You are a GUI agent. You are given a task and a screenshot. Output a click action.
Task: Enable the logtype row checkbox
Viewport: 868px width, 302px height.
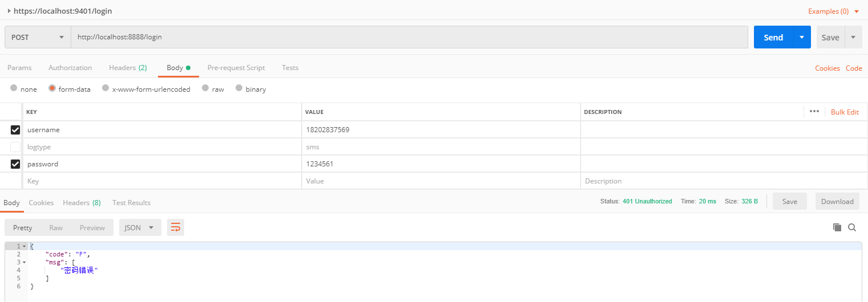coord(15,147)
